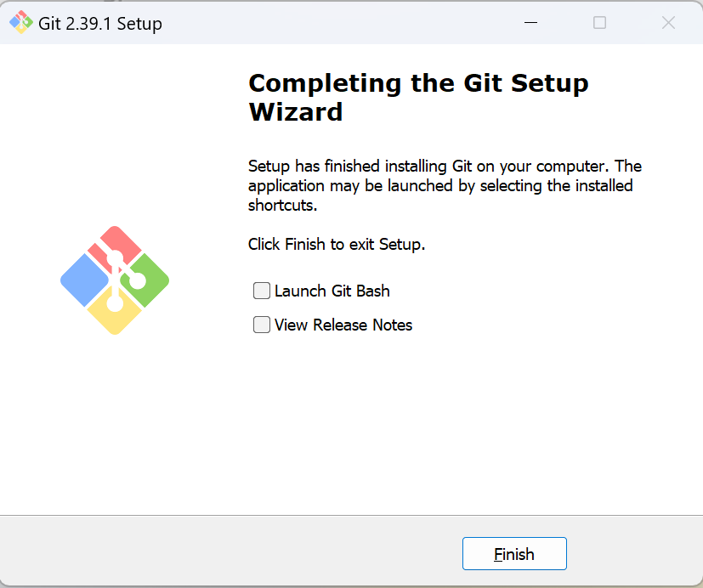
Task: Click the Git 2.39.1 Setup title text
Action: (x=100, y=24)
